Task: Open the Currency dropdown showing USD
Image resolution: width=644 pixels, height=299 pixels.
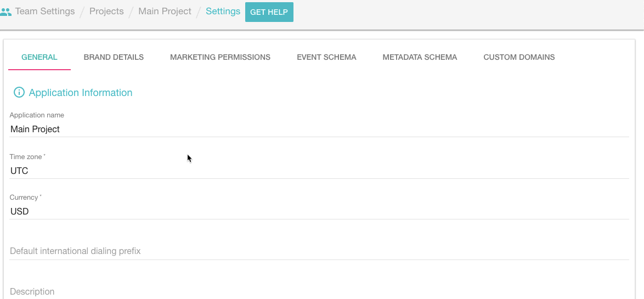Action: 319,212
